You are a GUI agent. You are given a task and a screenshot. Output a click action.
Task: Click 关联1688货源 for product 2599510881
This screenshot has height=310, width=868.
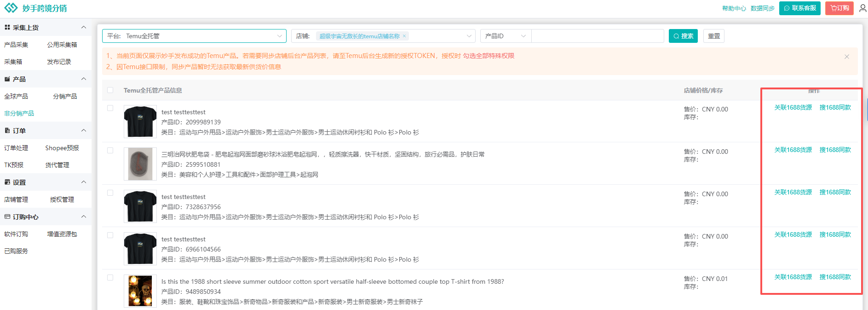(x=793, y=150)
